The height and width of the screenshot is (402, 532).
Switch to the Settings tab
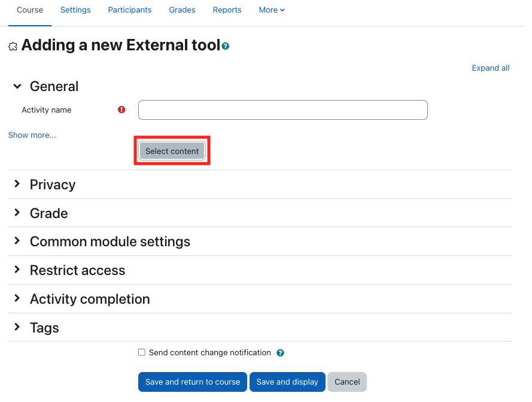[x=75, y=10]
